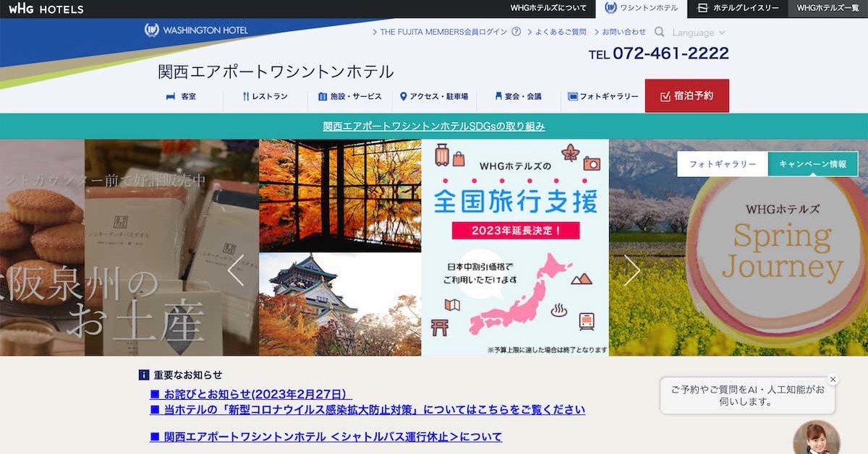Click the ご予約やご質問をAI chat message
The width and height of the screenshot is (868, 454).
pos(748,395)
